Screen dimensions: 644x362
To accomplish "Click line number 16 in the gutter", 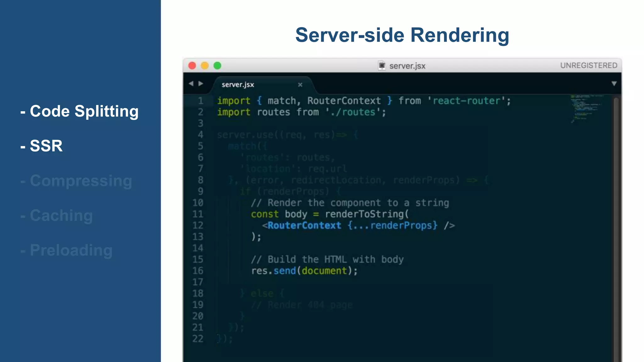I will coord(198,271).
